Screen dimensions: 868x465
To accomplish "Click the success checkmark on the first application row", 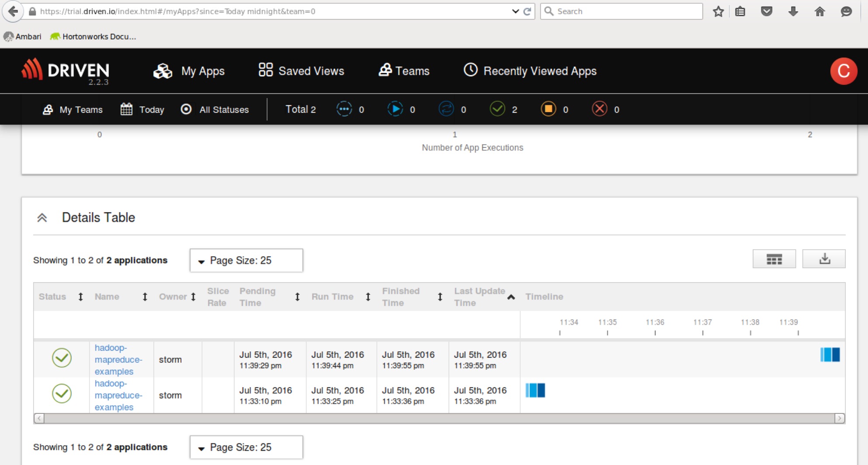I will 62,358.
